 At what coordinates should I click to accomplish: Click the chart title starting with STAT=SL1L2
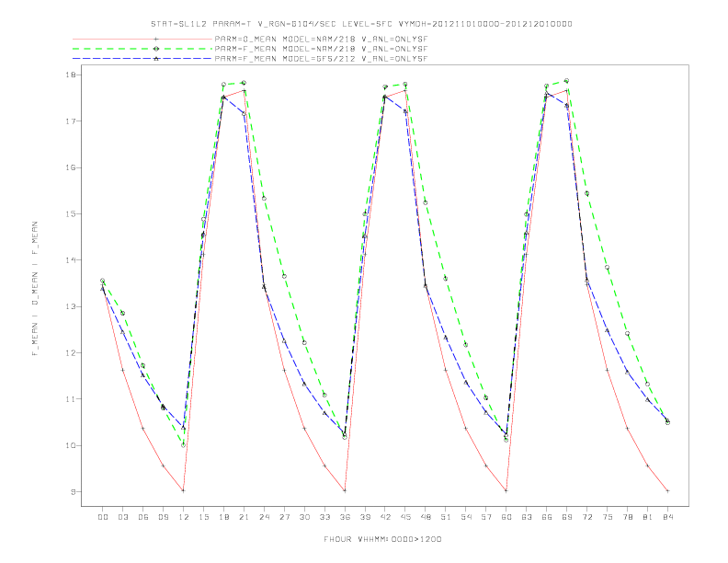pos(361,24)
